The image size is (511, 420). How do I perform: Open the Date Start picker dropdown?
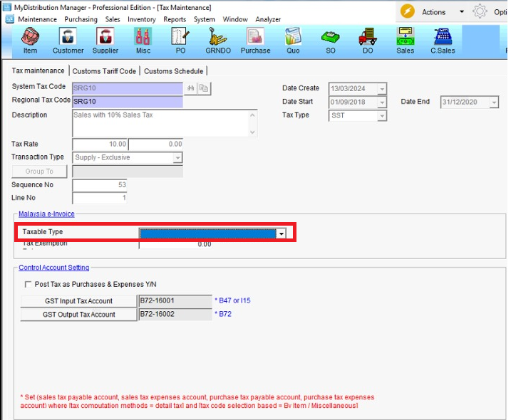tap(382, 103)
